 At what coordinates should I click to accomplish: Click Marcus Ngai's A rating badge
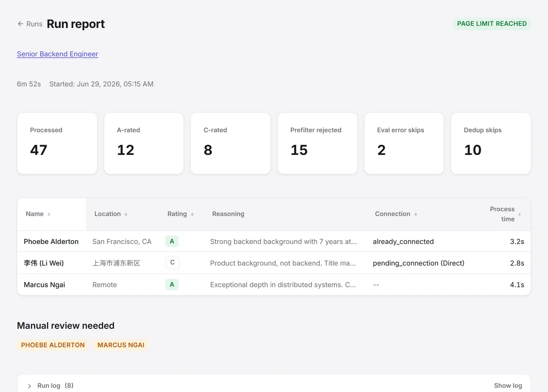(x=172, y=284)
